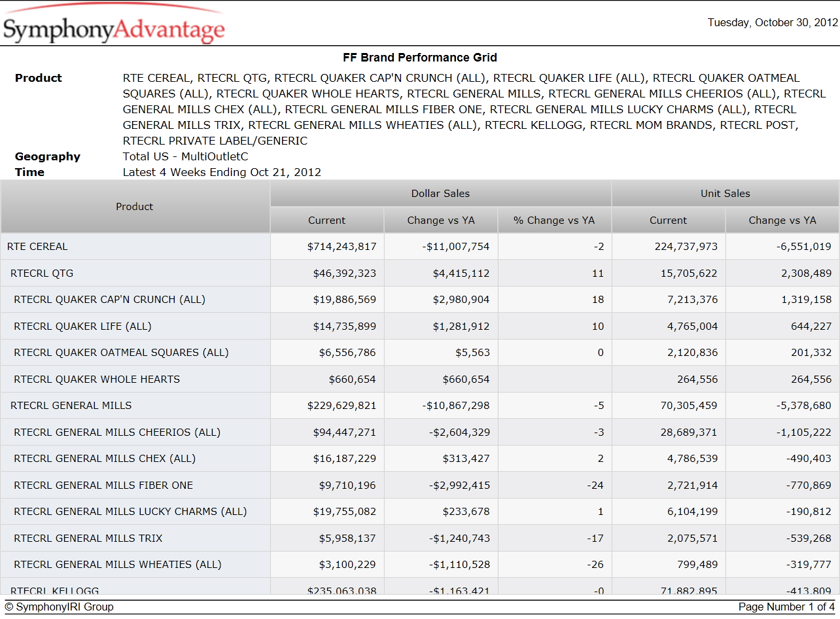840x619 pixels.
Task: Click the $660,654 current dollar sales cell
Action: click(x=327, y=379)
